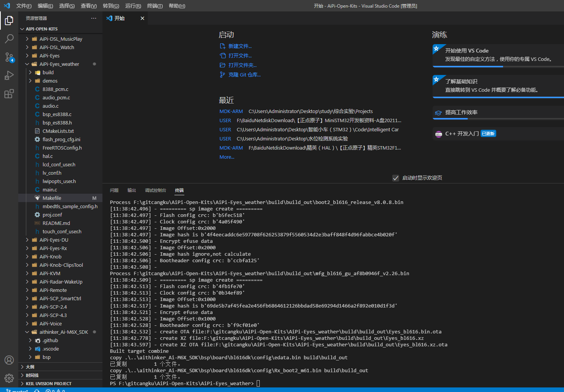Collapse the AiPi-Eyes_weather folder
The height and width of the screenshot is (392, 564).
click(27, 64)
